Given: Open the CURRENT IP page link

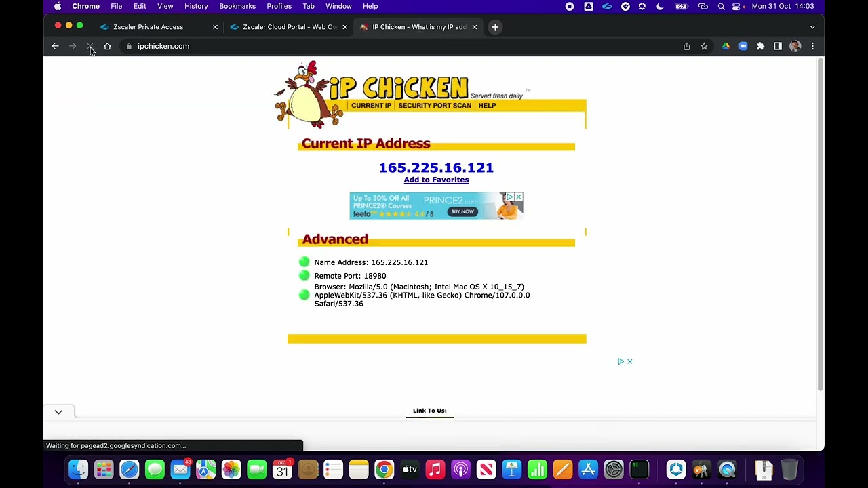Looking at the screenshot, I should [371, 106].
